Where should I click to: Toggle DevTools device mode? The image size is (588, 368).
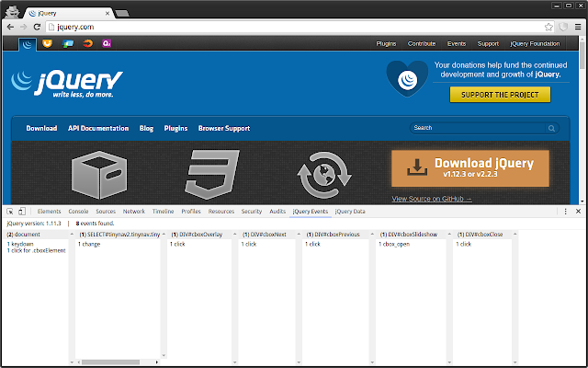tap(22, 212)
